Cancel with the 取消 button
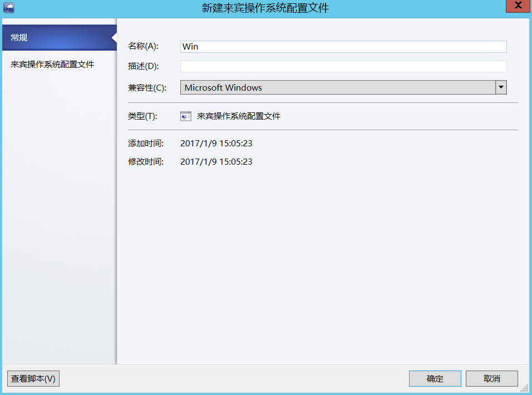Image resolution: width=532 pixels, height=395 pixels. click(491, 378)
